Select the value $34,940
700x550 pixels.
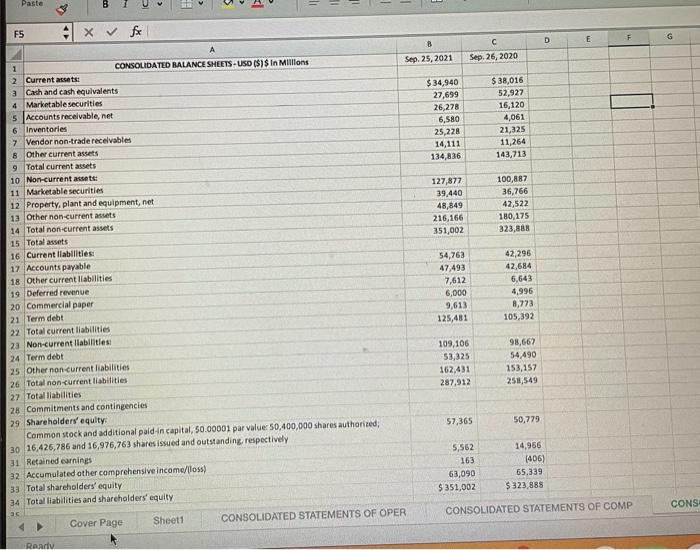coord(442,83)
